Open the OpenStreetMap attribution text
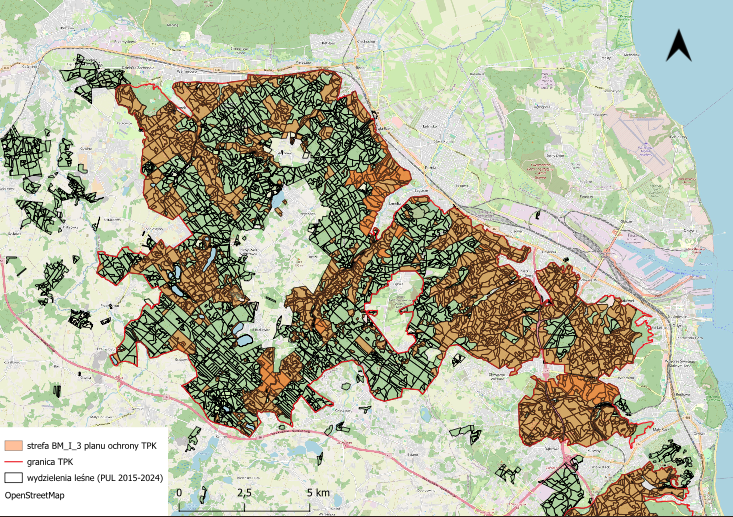This screenshot has width=733, height=517. pos(39,495)
